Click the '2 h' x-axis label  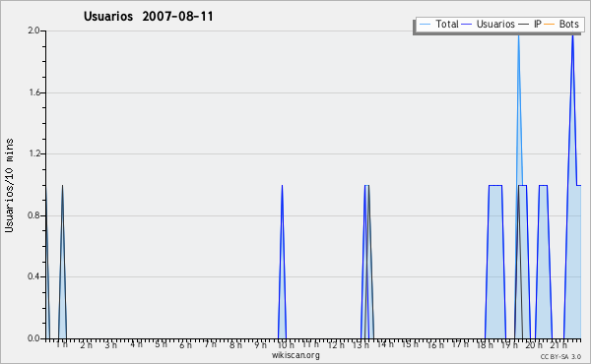click(x=87, y=344)
